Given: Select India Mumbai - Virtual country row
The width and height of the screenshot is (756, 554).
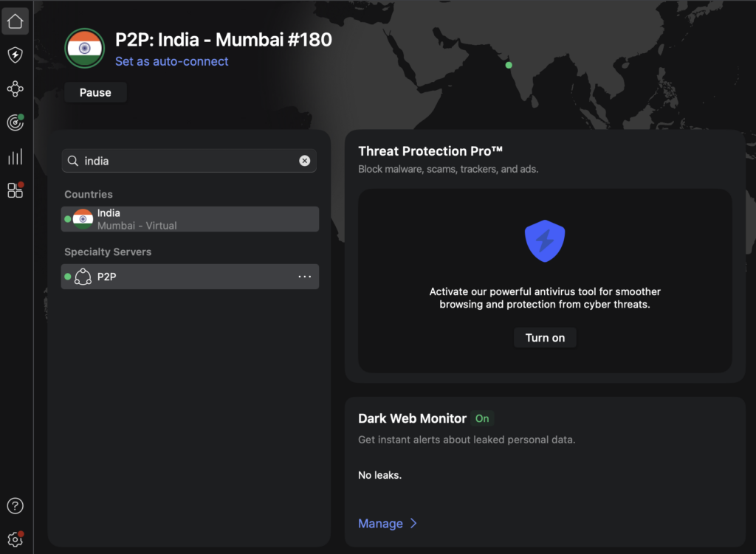Looking at the screenshot, I should (x=190, y=219).
